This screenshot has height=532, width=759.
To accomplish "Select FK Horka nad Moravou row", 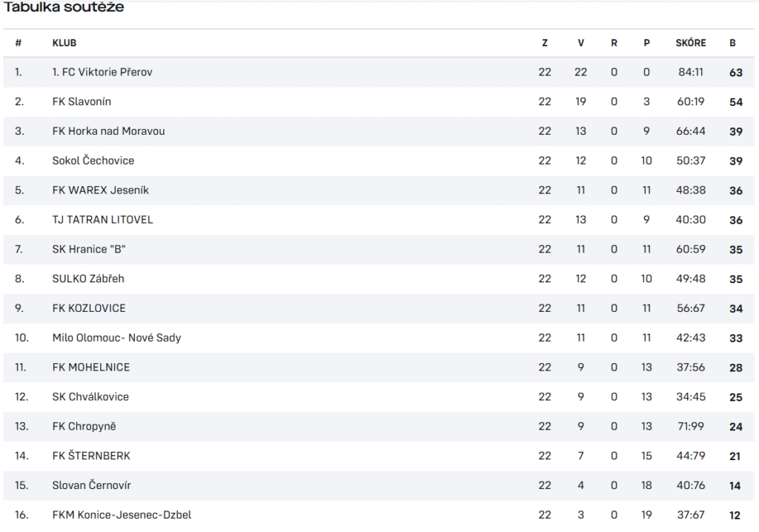I will pos(379,131).
